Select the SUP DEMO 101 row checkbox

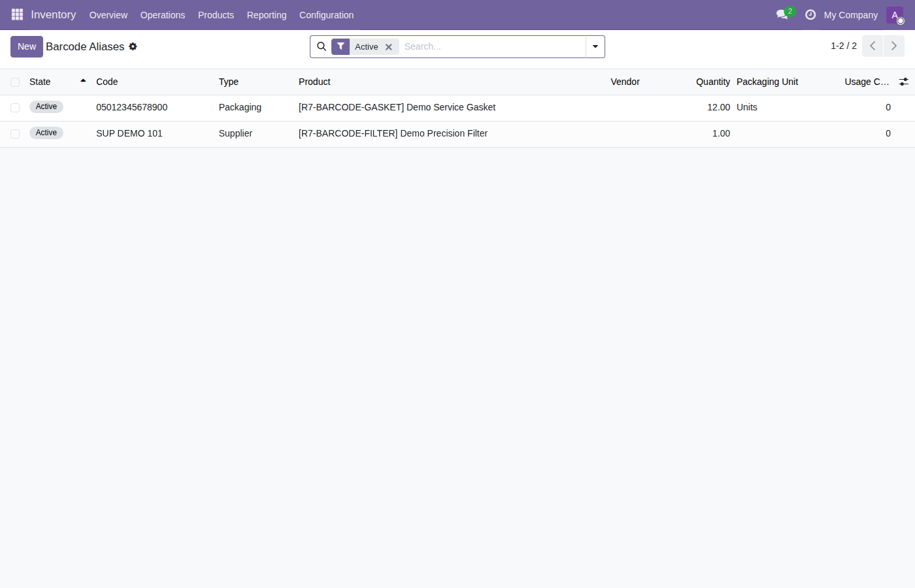(x=15, y=134)
